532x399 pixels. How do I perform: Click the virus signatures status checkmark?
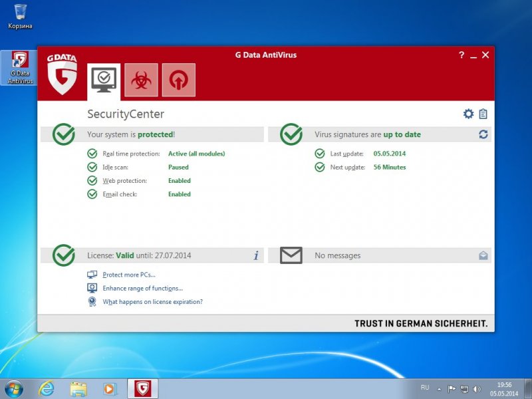pyautogui.click(x=291, y=134)
